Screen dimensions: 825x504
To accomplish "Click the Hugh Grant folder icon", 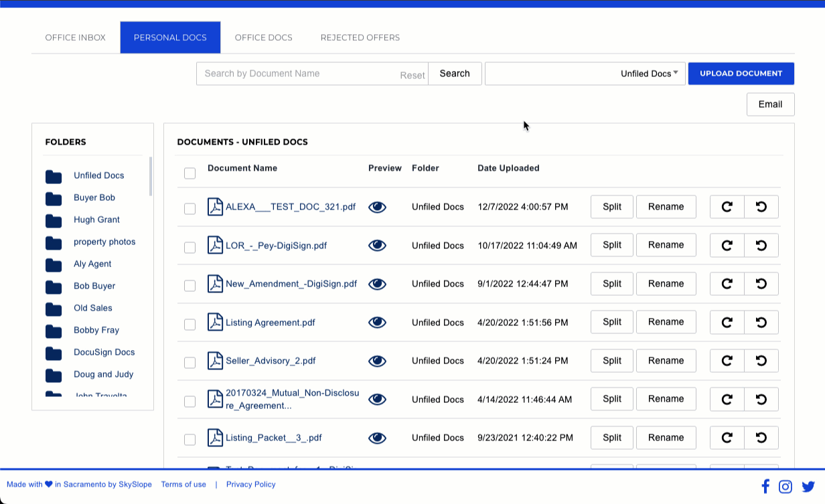I will pyautogui.click(x=54, y=221).
